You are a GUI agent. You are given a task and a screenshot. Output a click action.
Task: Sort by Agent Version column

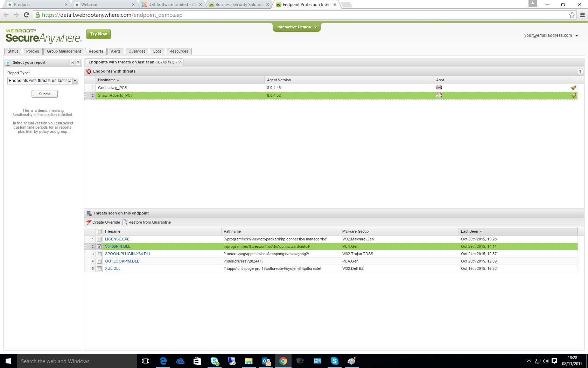point(349,80)
